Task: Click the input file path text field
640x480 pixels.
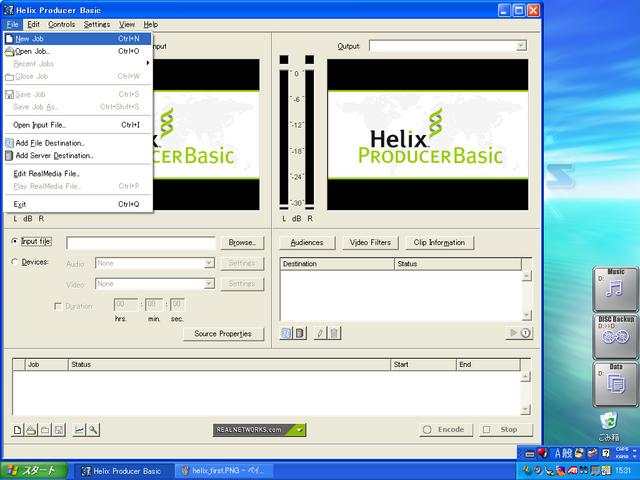Action: [141, 243]
